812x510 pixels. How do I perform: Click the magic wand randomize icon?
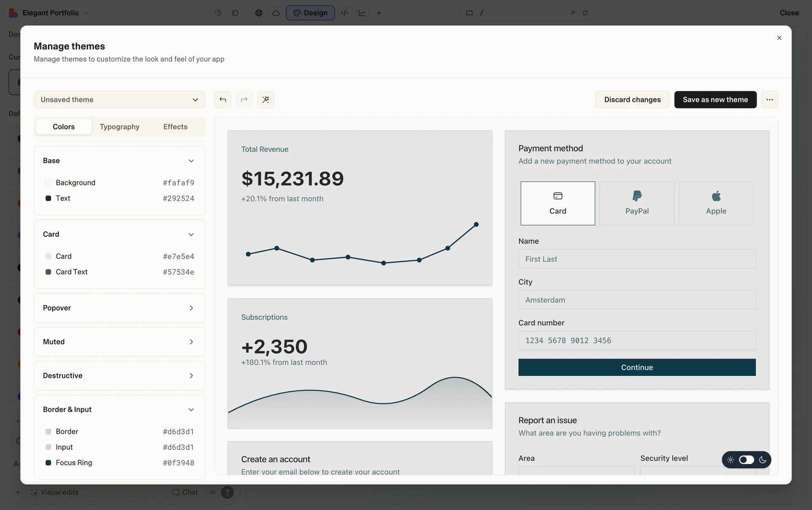point(266,99)
